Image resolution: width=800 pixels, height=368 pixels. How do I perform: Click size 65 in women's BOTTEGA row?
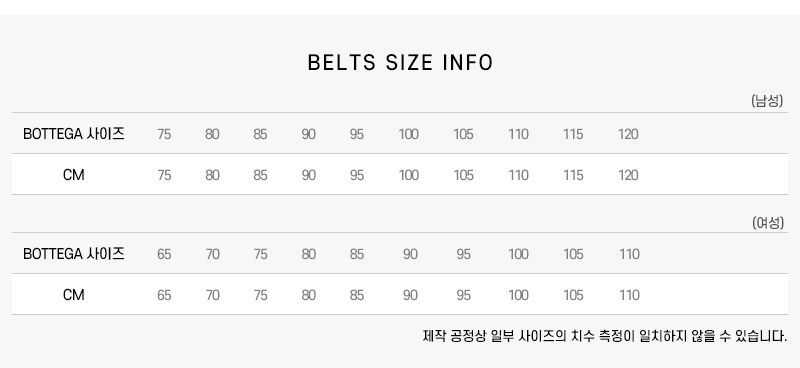click(164, 254)
